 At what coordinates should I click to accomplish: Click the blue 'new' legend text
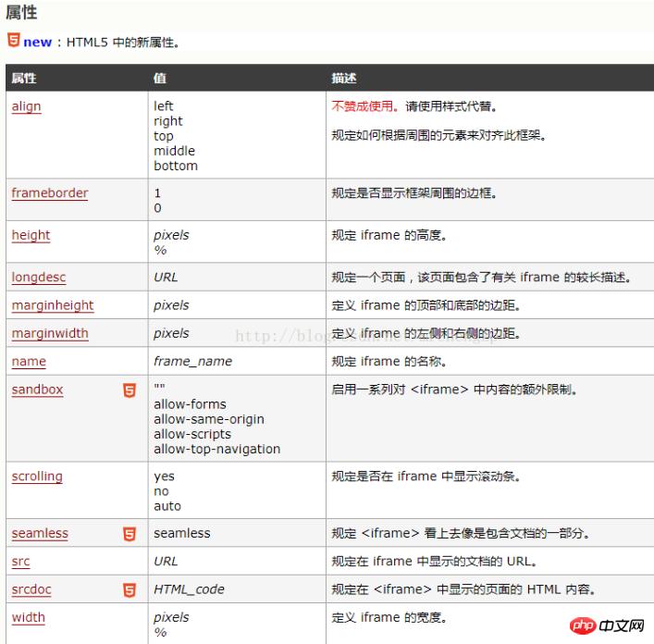[38, 43]
